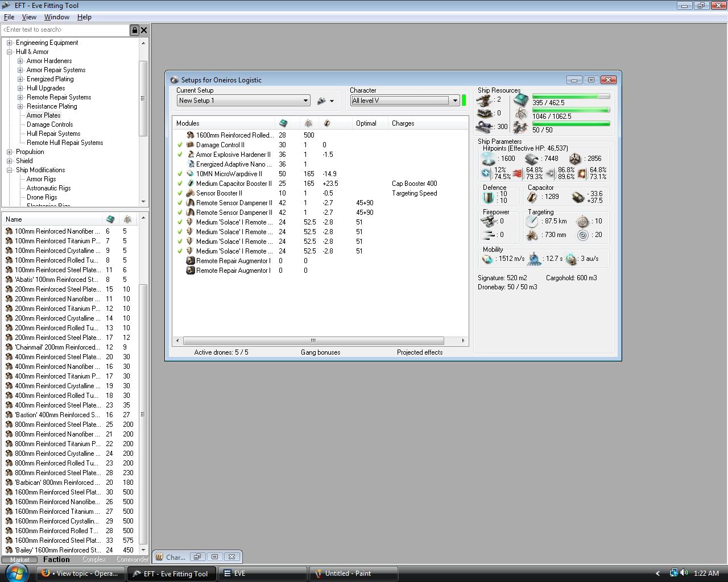Toggle the first Medium 'Solace' I Remote checkmark

180,222
